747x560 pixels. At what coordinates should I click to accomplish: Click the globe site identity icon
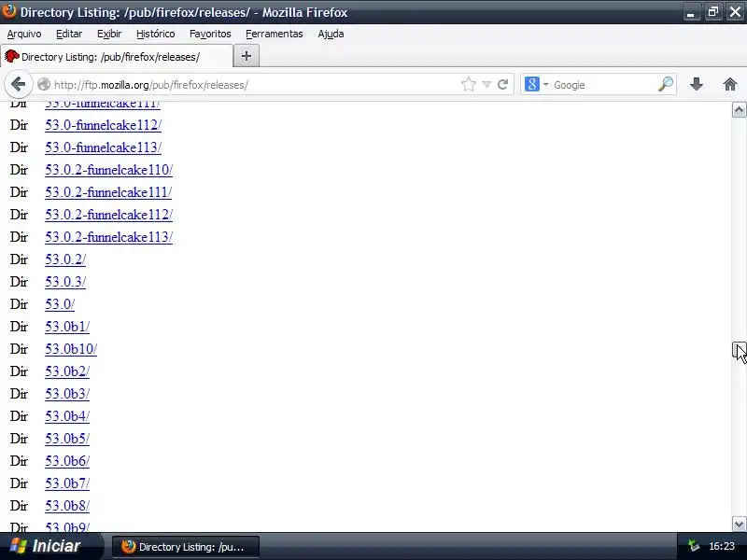click(x=44, y=85)
